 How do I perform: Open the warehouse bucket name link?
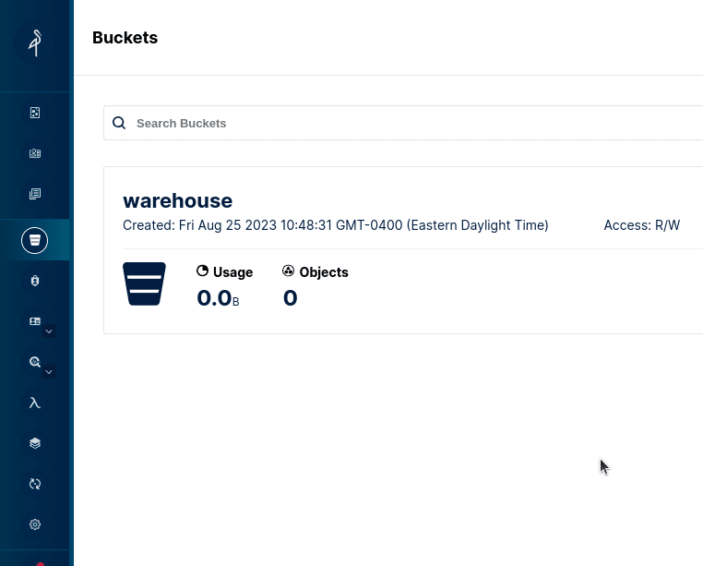(177, 201)
